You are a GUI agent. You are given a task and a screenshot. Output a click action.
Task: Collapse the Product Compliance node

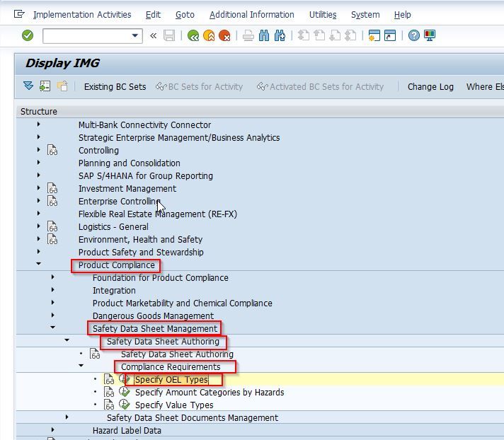38,264
